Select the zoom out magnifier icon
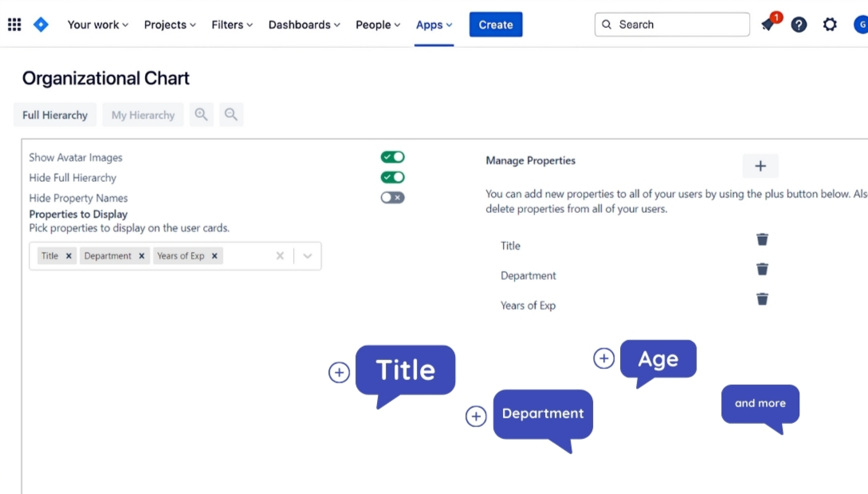Image resolution: width=868 pixels, height=494 pixels. click(x=231, y=114)
